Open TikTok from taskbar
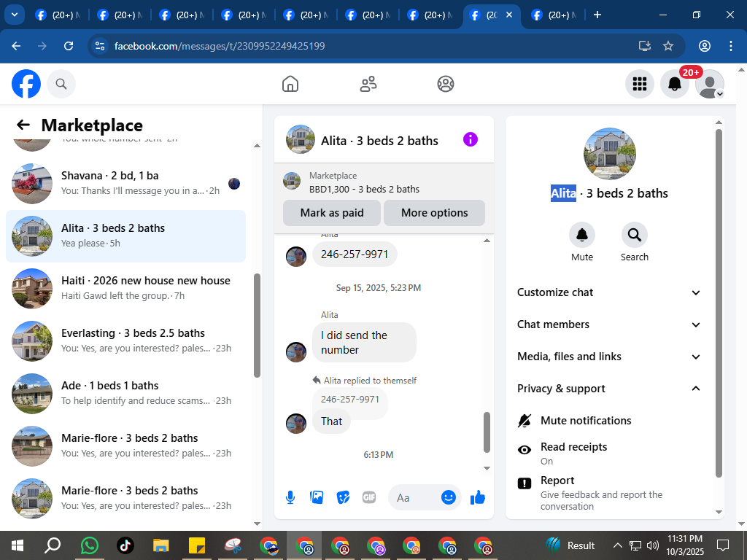The height and width of the screenshot is (560, 747). point(125,545)
